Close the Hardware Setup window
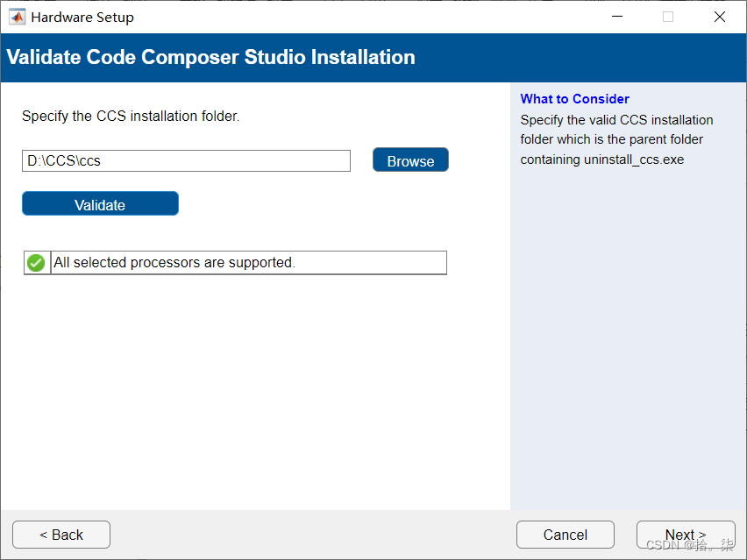 [x=719, y=18]
